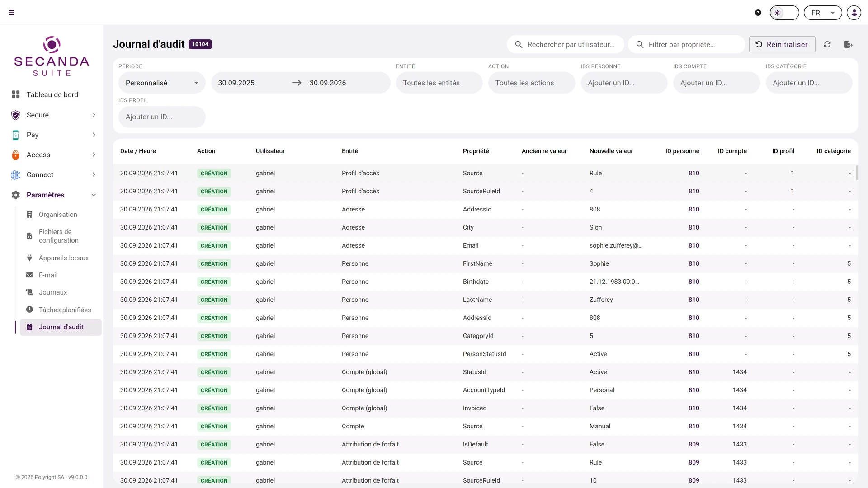This screenshot has height=488, width=868.
Task: Click the Secure shield icon
Action: coord(16,115)
